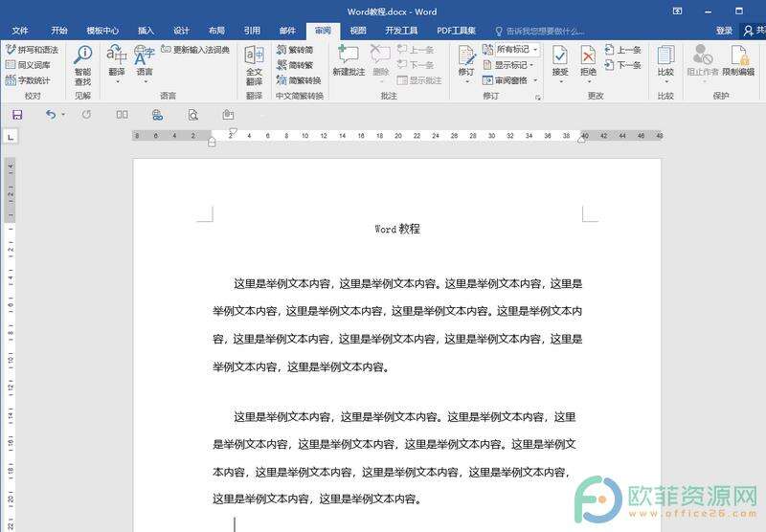Expand the Reject dropdown arrow
Image resolution: width=766 pixels, height=532 pixels.
click(x=589, y=81)
